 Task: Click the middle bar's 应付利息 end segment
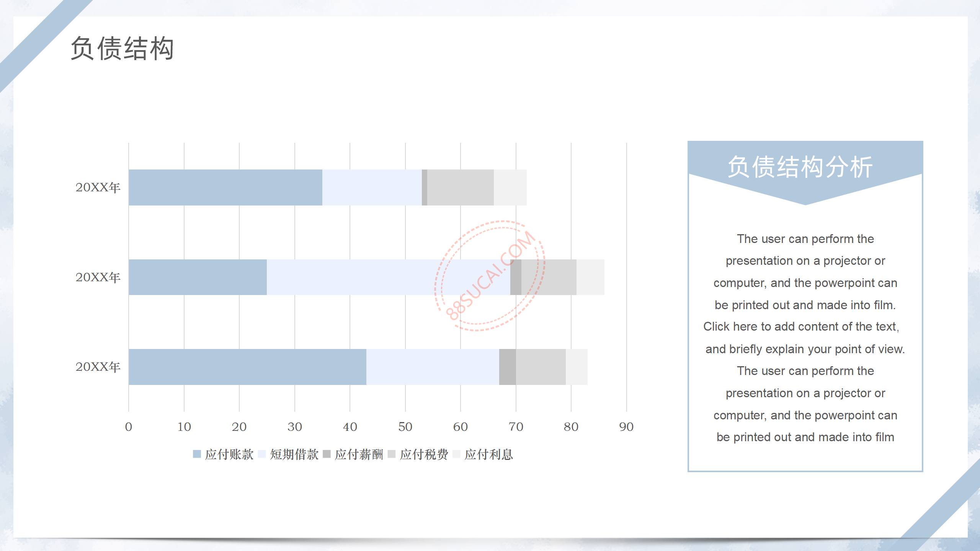click(590, 277)
